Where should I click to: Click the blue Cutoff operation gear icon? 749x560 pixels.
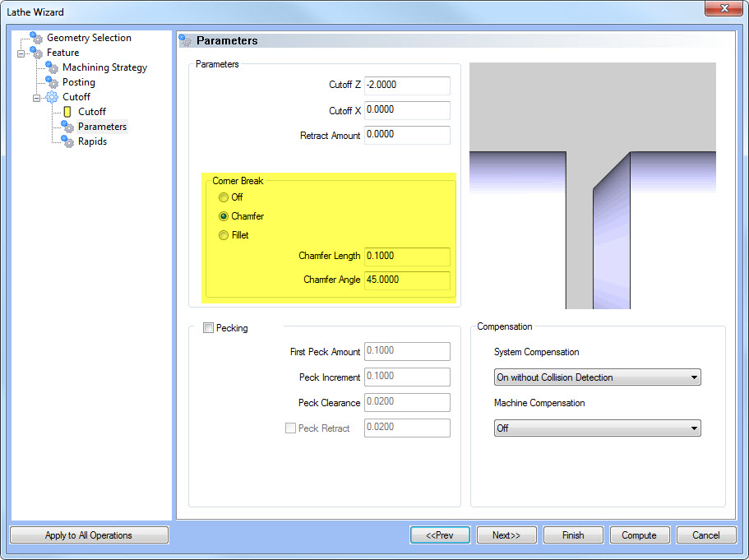click(x=52, y=97)
